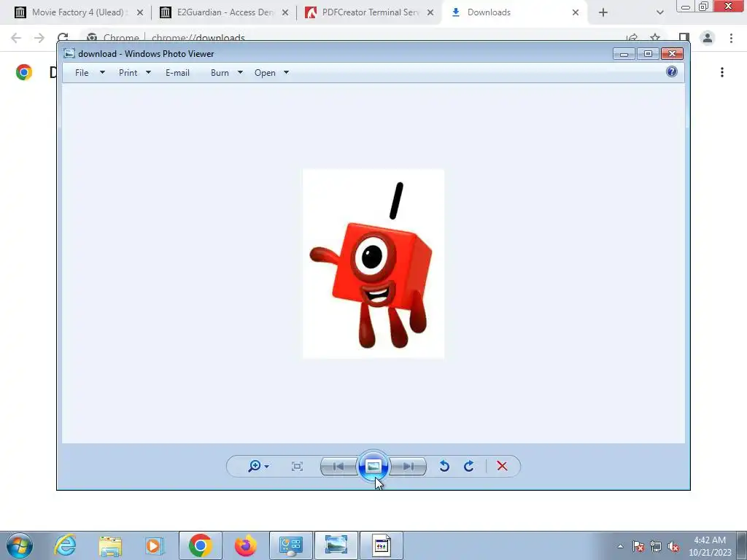Go to the next photo
Viewport: 747px width, 560px height.
click(408, 466)
